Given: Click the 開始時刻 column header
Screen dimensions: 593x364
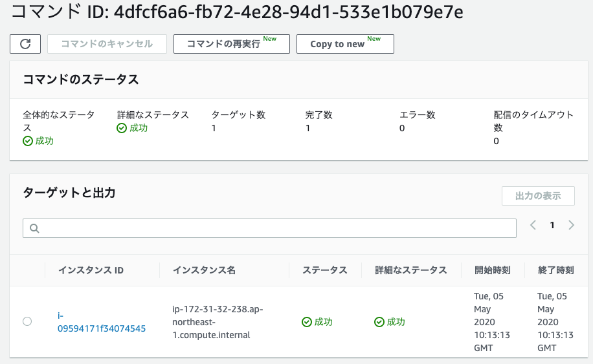Looking at the screenshot, I should point(493,270).
